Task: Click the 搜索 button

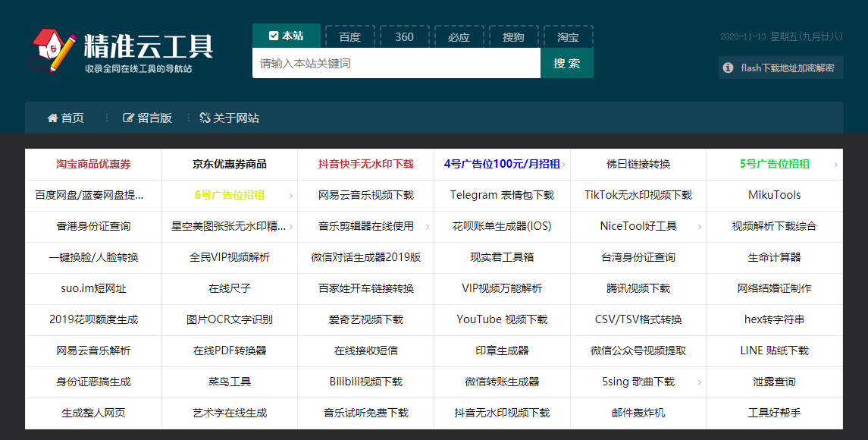Action: [567, 63]
